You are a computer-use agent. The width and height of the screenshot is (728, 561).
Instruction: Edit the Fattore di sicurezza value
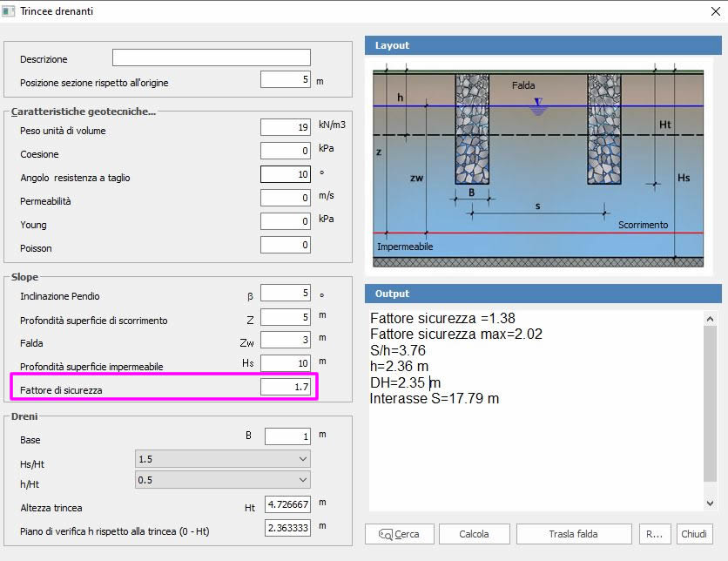(286, 387)
